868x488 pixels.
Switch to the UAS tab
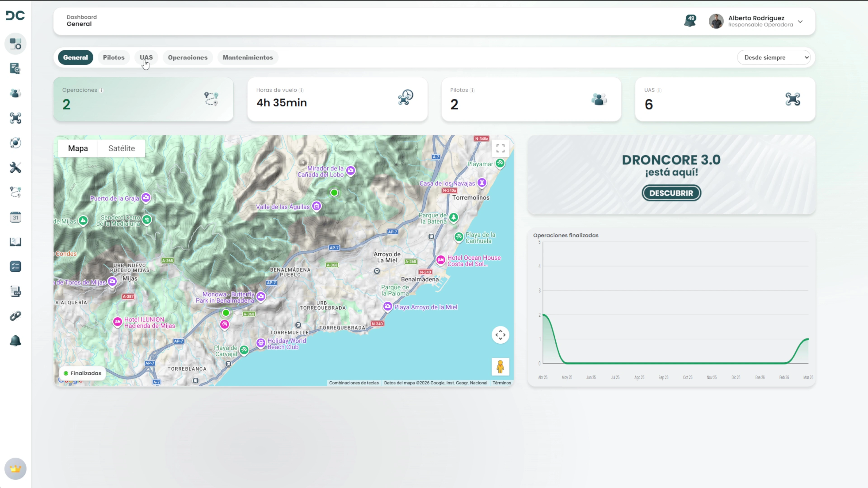click(146, 58)
